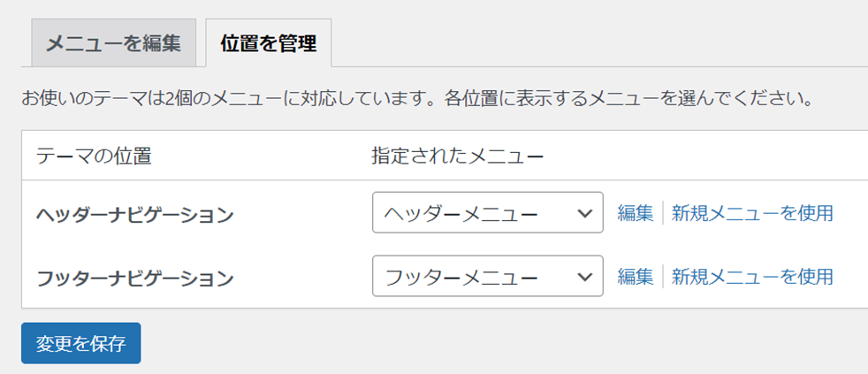
Task: Click the フッターナビゲーション row label
Action: (134, 279)
